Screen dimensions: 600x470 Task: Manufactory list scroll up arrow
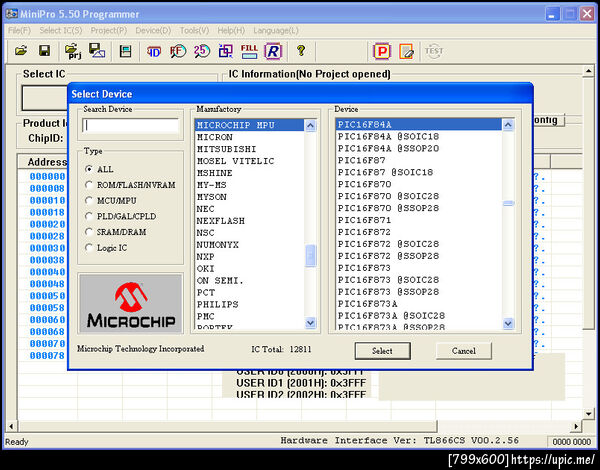[x=310, y=125]
